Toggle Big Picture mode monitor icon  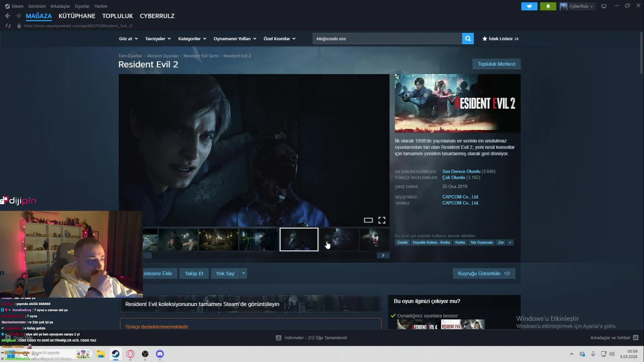pyautogui.click(x=604, y=6)
